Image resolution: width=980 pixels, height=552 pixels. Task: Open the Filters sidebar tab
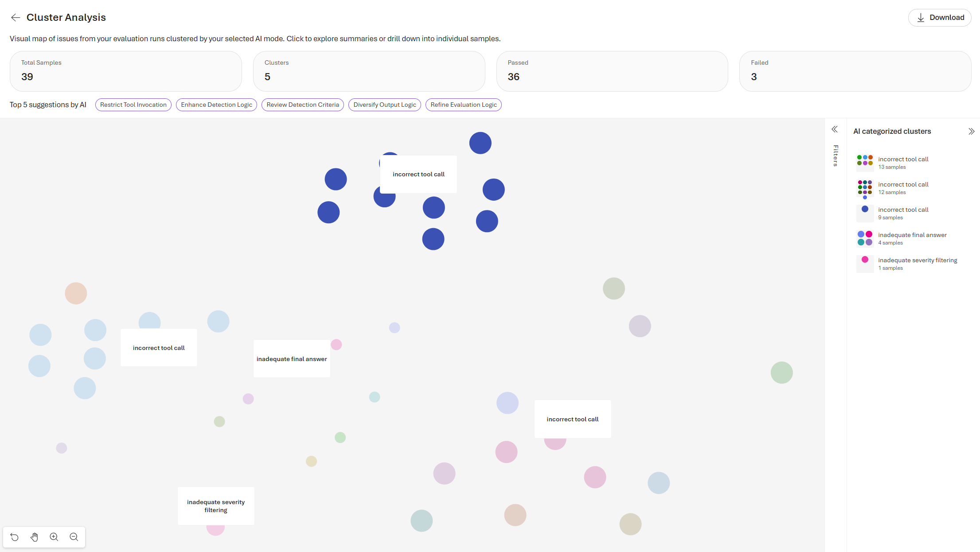(836, 155)
